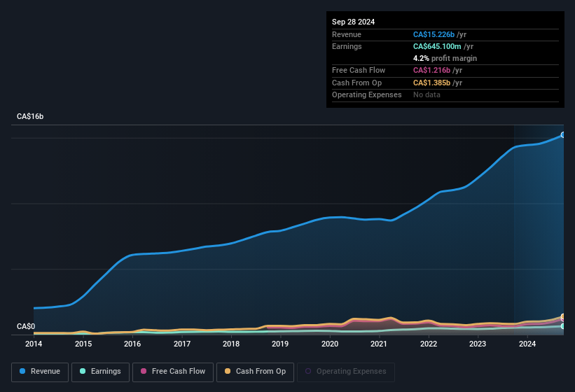This screenshot has height=392, width=575.
Task: Click the CA$645.100m earnings value
Action: tap(437, 46)
